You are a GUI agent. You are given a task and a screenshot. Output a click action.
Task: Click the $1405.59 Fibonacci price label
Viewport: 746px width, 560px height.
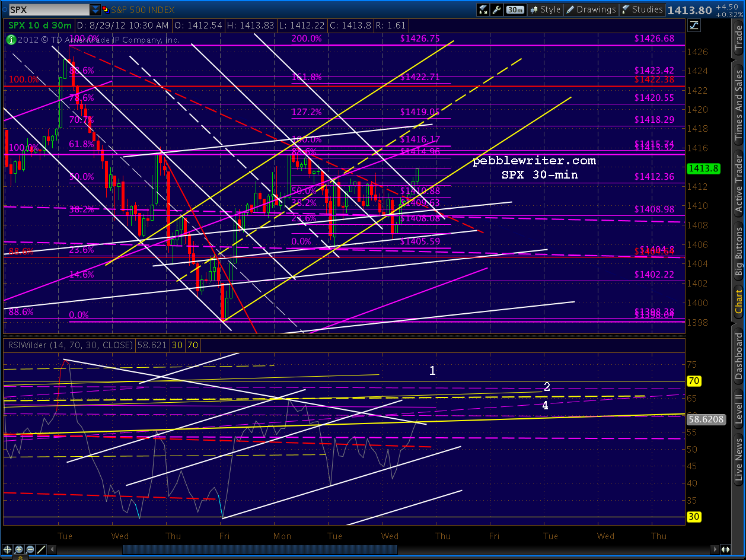420,241
